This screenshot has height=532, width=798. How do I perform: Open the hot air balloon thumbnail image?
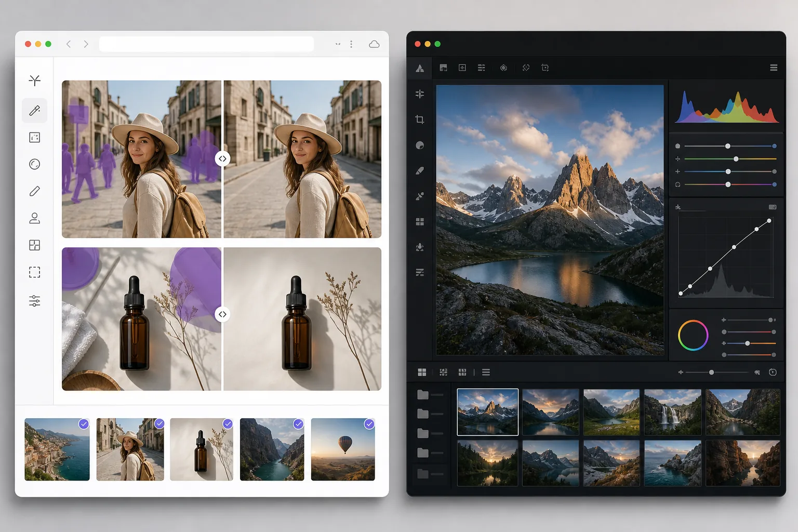(x=343, y=449)
